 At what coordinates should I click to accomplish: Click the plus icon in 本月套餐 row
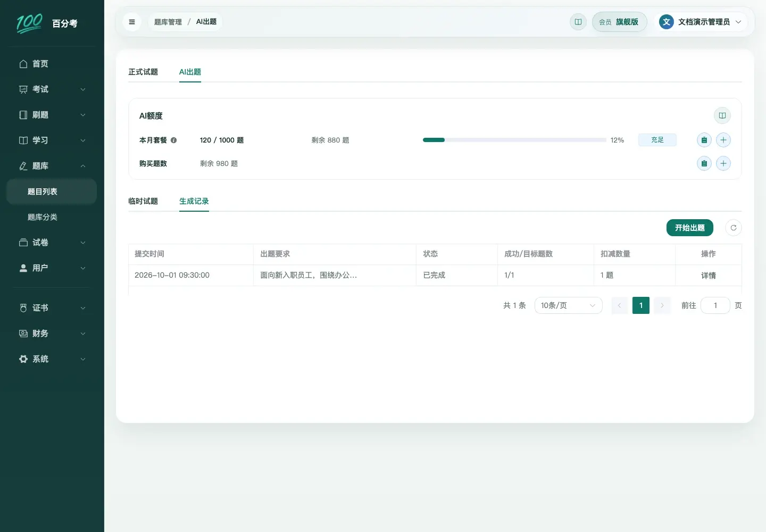[723, 140]
